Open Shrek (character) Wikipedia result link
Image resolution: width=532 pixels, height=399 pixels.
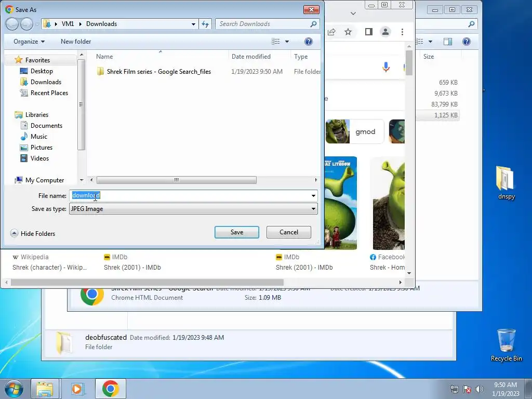(49, 268)
